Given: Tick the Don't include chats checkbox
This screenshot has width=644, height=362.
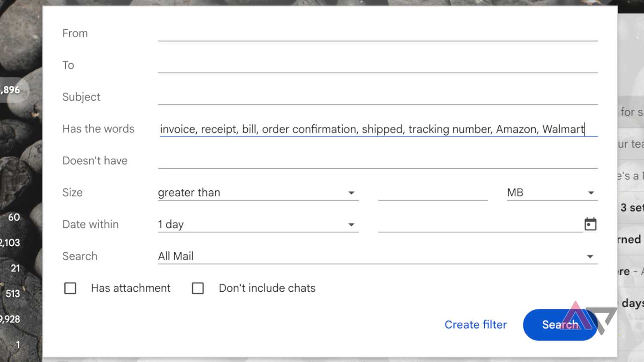Looking at the screenshot, I should pyautogui.click(x=197, y=288).
